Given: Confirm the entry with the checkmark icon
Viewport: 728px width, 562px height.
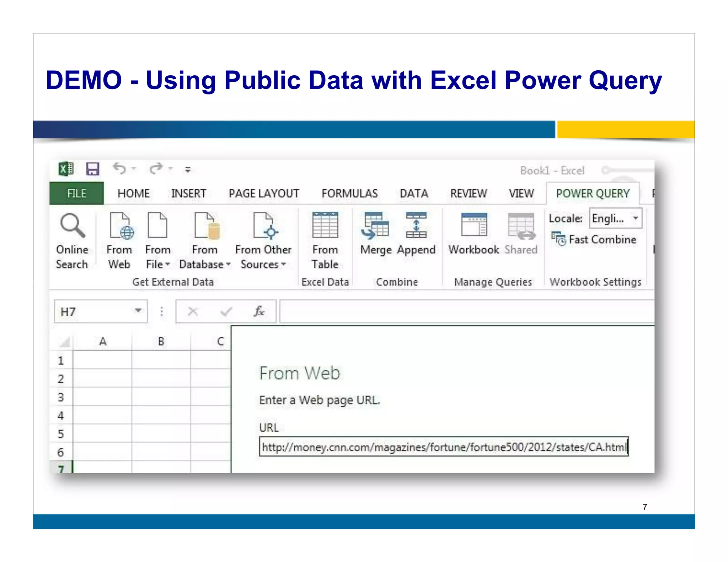Looking at the screenshot, I should pos(226,312).
